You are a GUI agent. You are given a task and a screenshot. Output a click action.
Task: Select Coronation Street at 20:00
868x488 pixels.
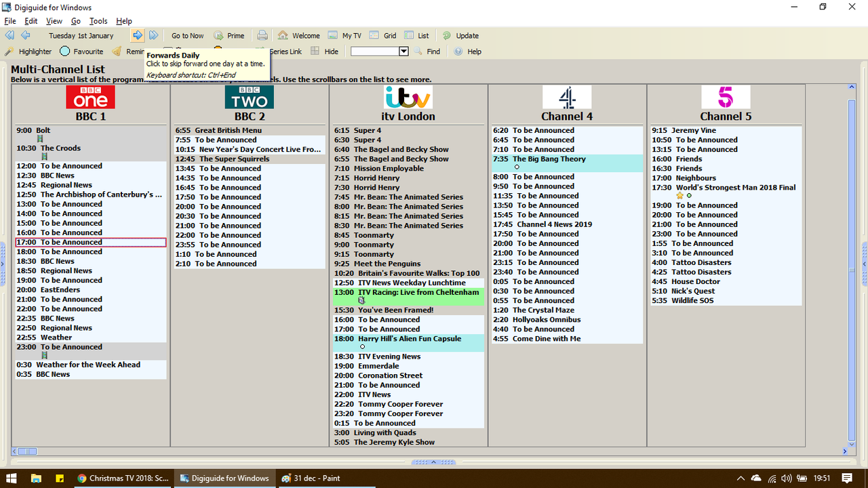pyautogui.click(x=408, y=375)
